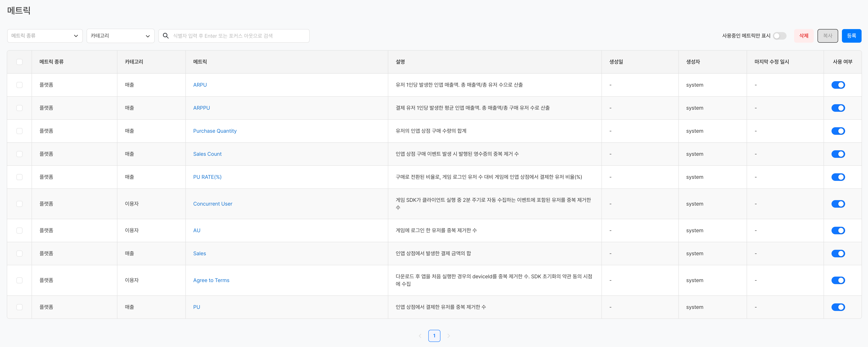Click the red 삭제 button
The image size is (868, 347).
click(x=804, y=36)
